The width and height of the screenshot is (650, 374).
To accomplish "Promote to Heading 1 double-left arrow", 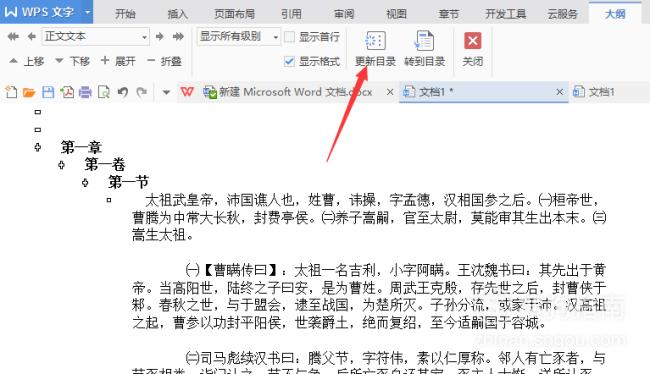I will [x=13, y=37].
